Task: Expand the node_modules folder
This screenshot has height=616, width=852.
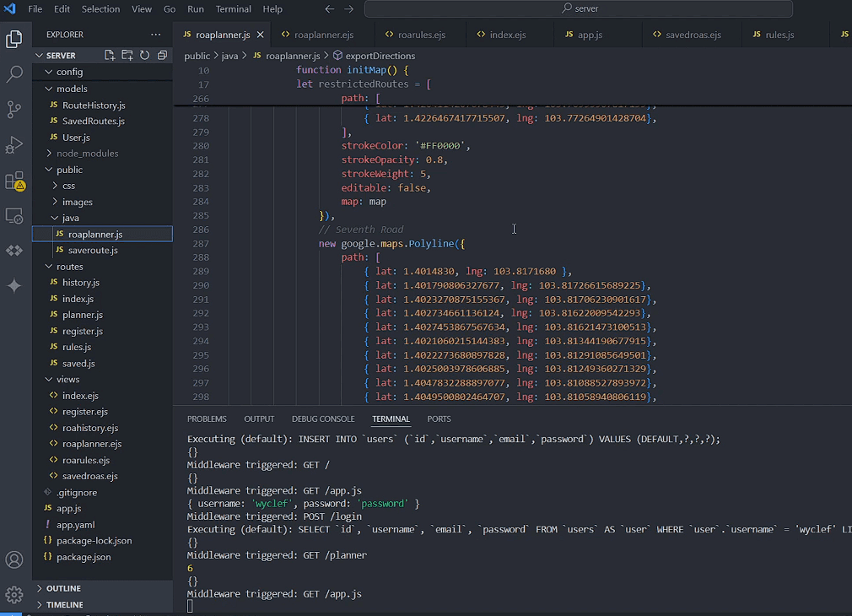Action: 87,154
